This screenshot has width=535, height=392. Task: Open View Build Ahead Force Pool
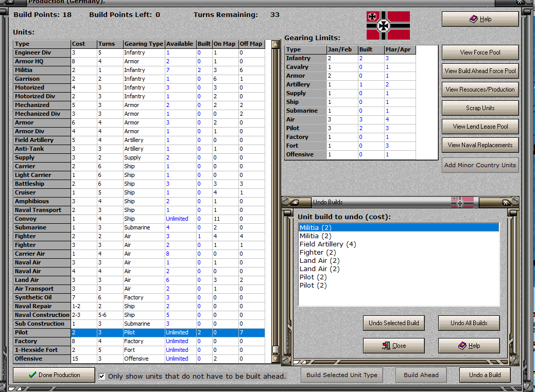tap(480, 71)
